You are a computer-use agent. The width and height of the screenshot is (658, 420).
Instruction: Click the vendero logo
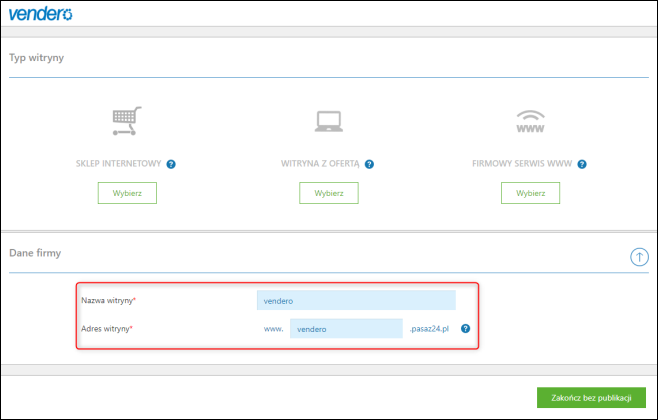pyautogui.click(x=40, y=14)
